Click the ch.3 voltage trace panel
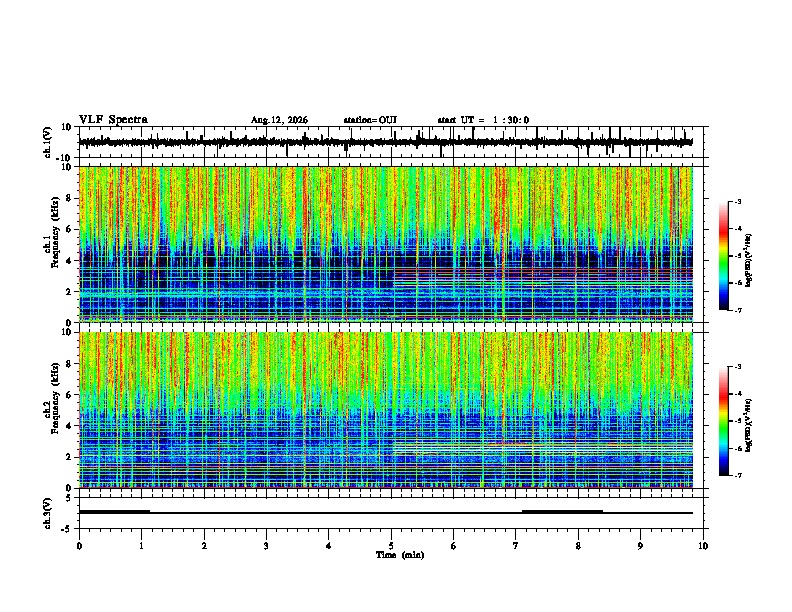The height and width of the screenshot is (612, 792). [x=391, y=513]
